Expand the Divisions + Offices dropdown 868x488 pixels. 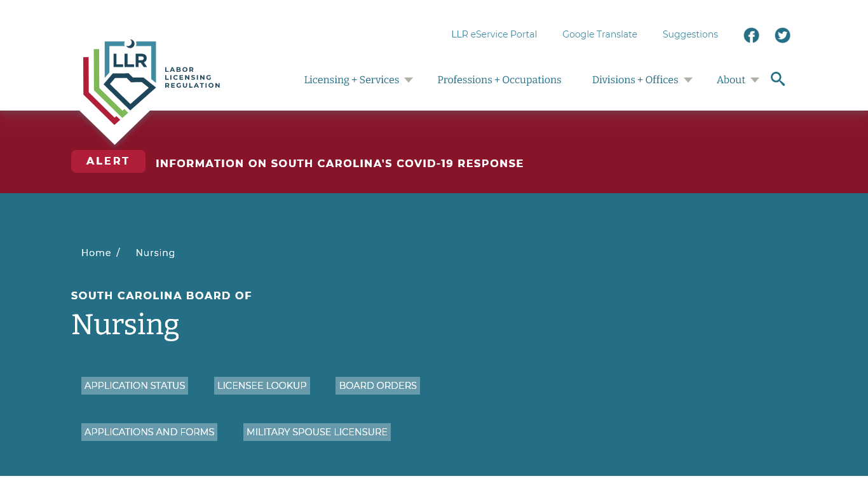(x=635, y=79)
